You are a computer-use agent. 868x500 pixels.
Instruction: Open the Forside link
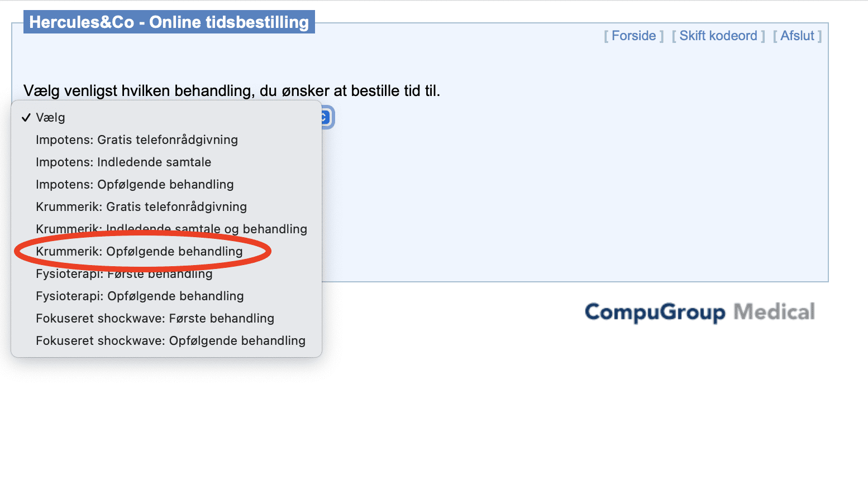click(x=633, y=36)
